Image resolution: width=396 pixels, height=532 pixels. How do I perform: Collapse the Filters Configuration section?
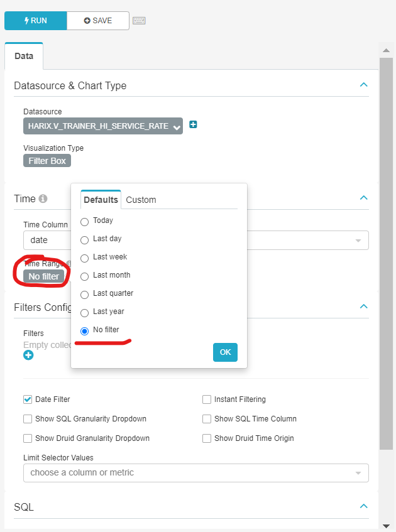(363, 307)
